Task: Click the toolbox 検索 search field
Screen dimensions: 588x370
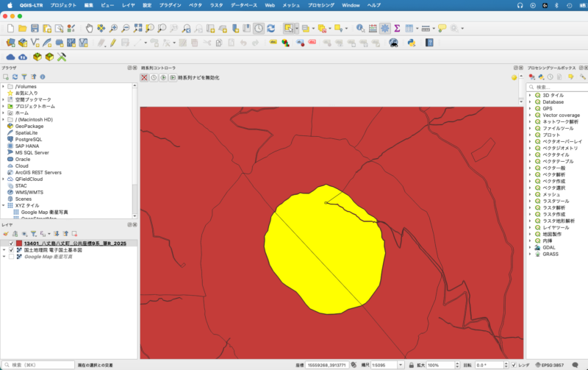Action: coord(555,87)
